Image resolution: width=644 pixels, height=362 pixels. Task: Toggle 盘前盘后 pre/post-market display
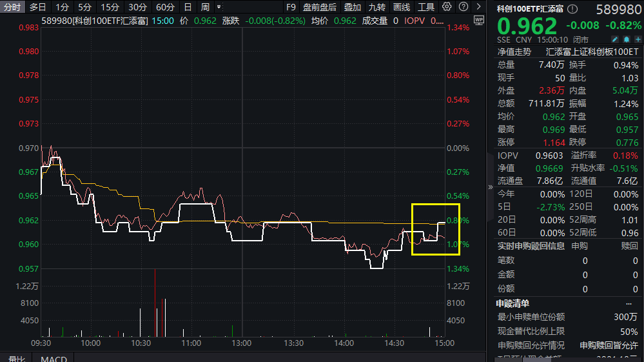pyautogui.click(x=320, y=7)
